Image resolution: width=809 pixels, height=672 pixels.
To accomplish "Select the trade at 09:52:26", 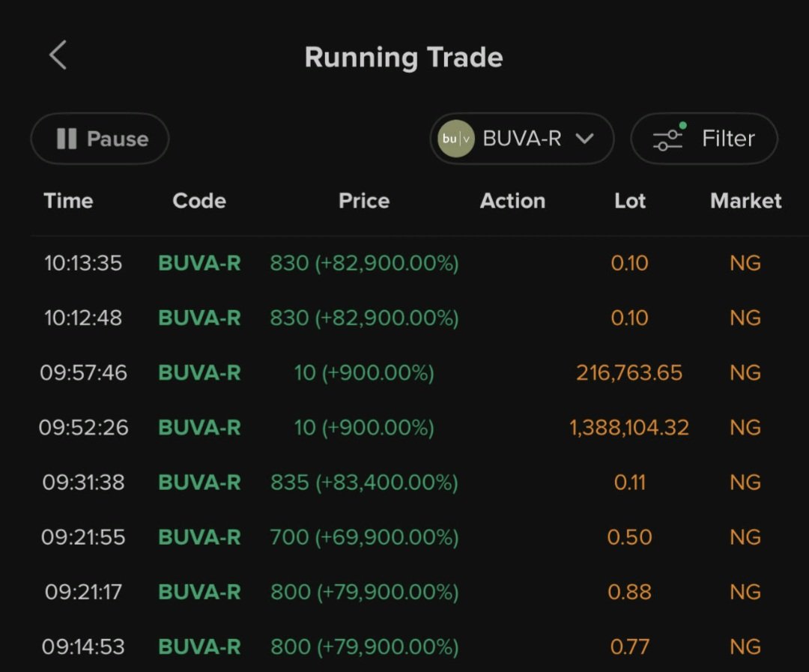I will tap(404, 427).
